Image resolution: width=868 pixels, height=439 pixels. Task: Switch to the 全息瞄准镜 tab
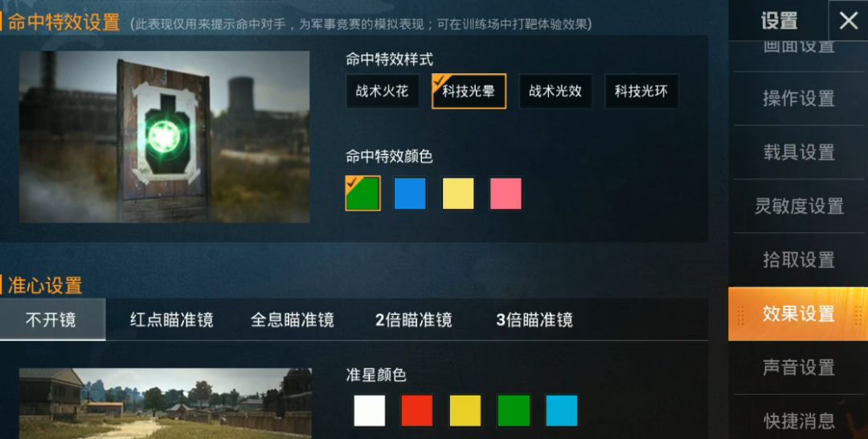[x=293, y=320]
